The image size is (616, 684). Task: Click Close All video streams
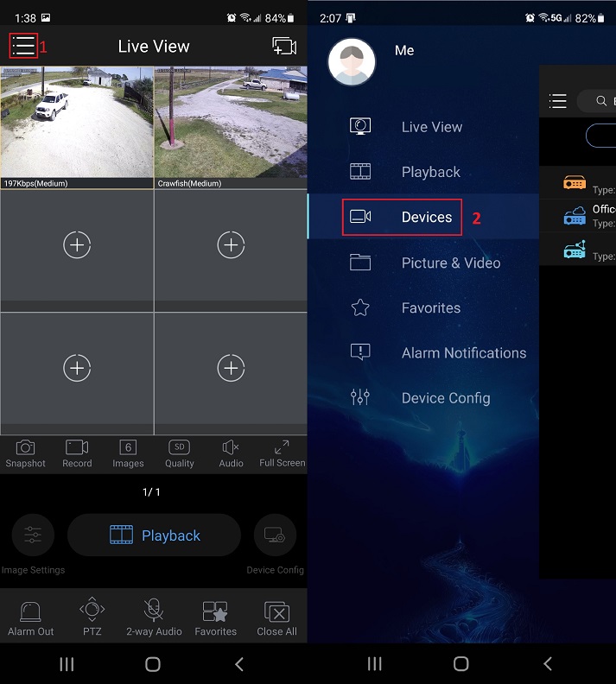click(x=276, y=617)
